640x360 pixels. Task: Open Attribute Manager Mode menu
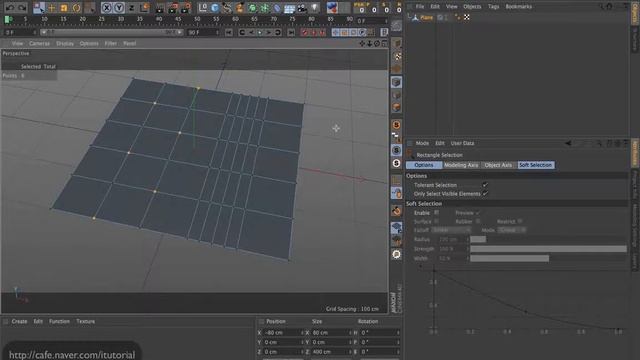click(x=422, y=143)
